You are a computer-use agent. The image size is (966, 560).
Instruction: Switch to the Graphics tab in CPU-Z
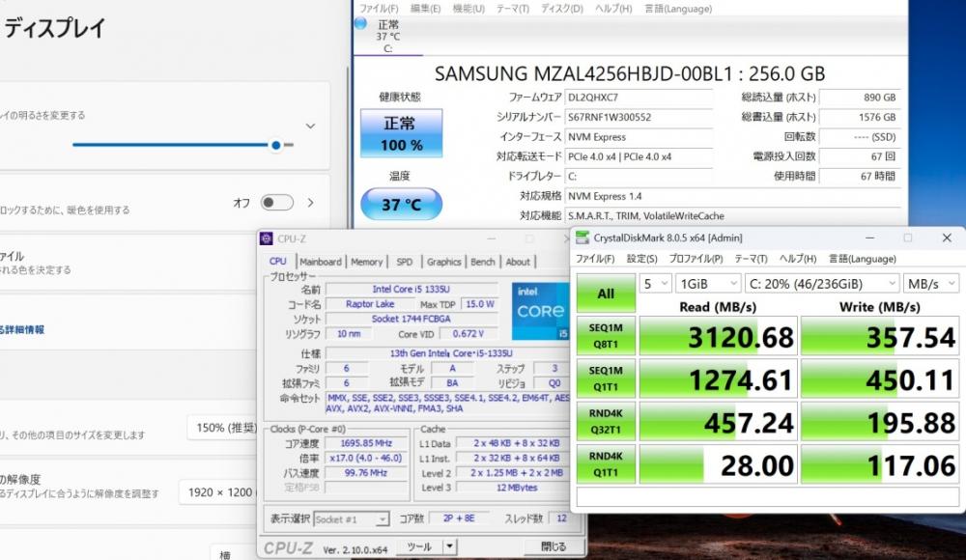coord(443,262)
